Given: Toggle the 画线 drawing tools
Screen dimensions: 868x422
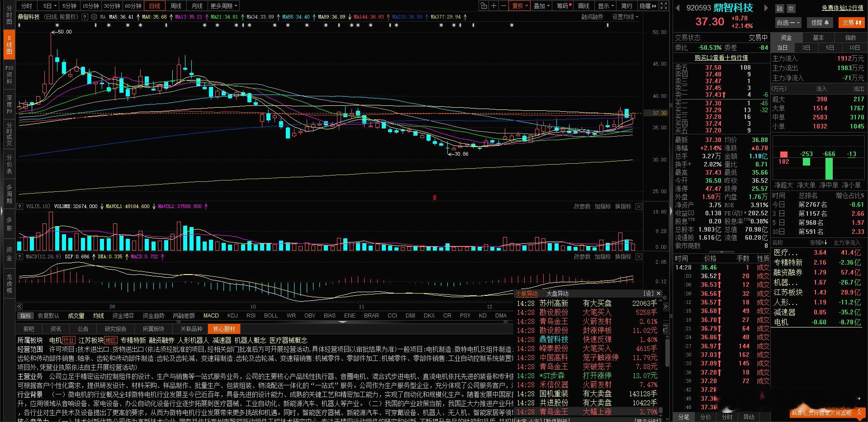Looking at the screenshot, I should 583,6.
